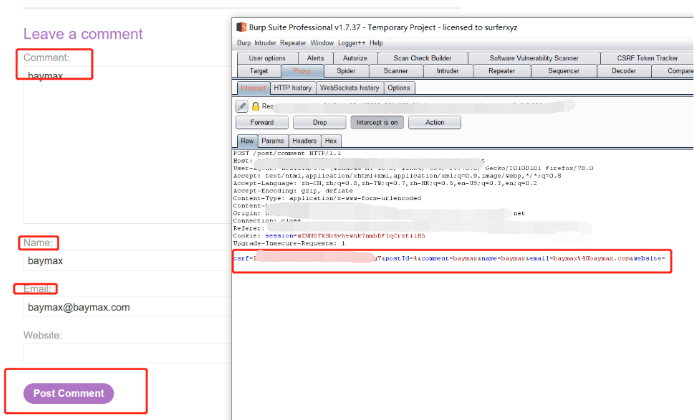Switch to the Target tab
Viewport: 696px width, 420px height.
(x=259, y=71)
